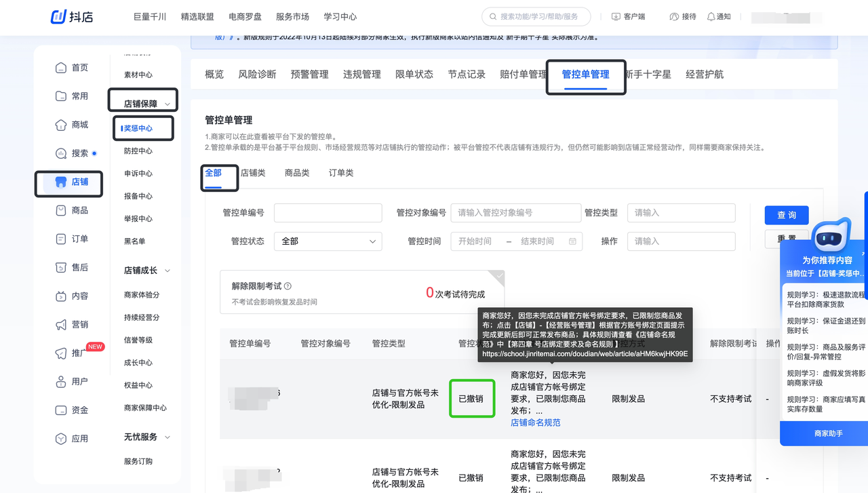The image size is (868, 493).
Task: Collapse the 店铺保障 menu section
Action: tap(167, 104)
